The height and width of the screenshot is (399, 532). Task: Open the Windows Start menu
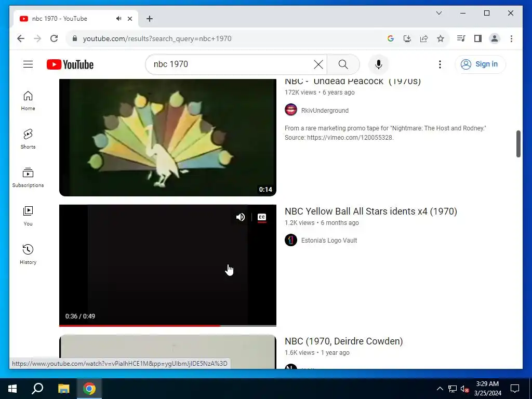(12, 389)
